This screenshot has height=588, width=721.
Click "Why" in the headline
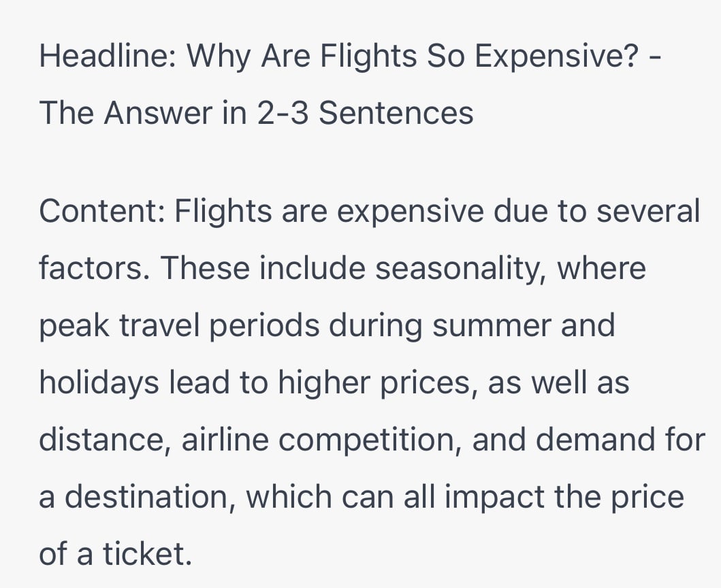pos(215,55)
